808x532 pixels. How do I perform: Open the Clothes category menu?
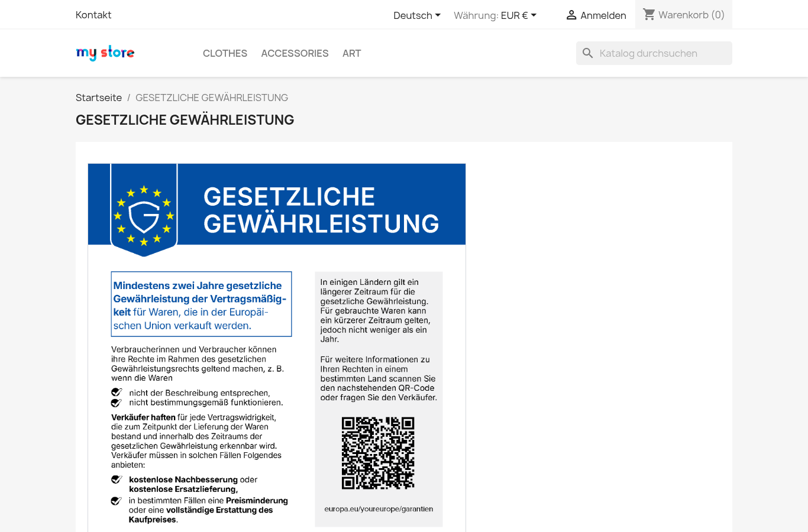pyautogui.click(x=225, y=53)
